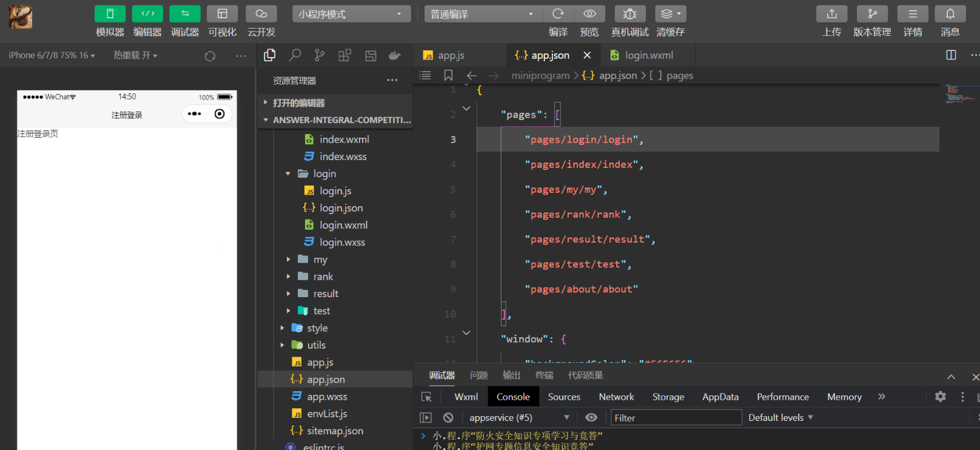Open the extensions blocks icon
The height and width of the screenshot is (450, 980).
(x=344, y=55)
